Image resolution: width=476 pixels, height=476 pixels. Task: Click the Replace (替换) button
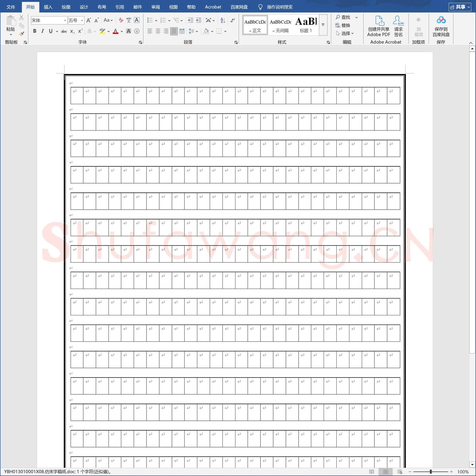coord(343,25)
